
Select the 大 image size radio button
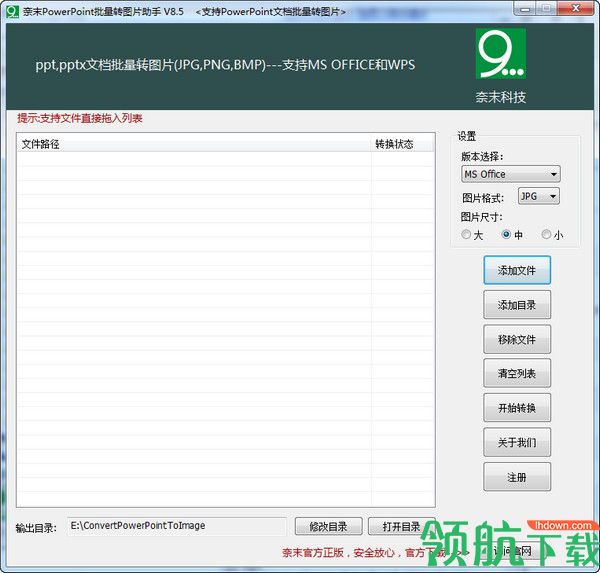(466, 234)
